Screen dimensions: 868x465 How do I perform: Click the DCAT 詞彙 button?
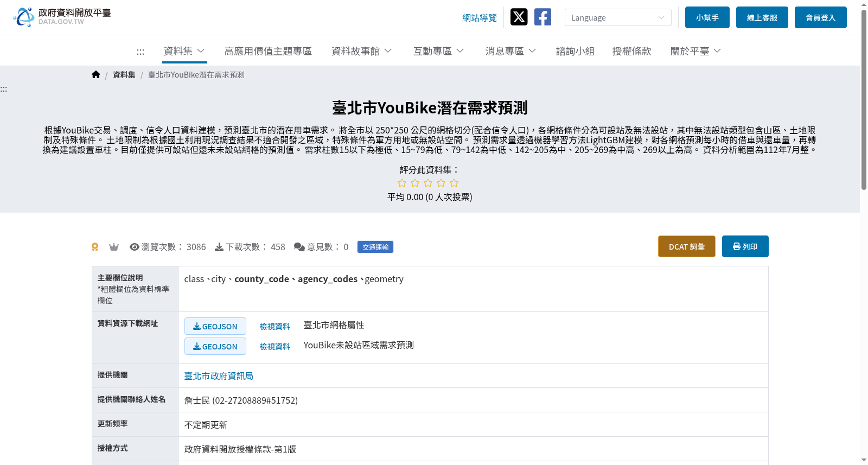point(687,246)
